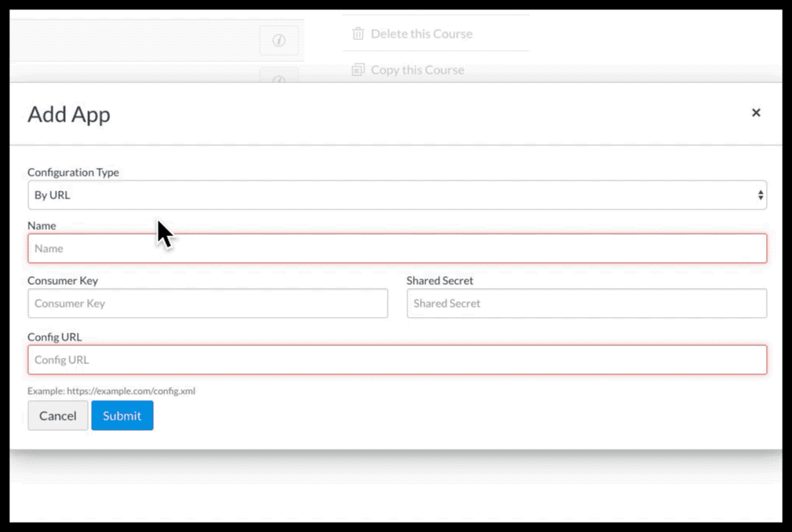
Task: Focus the Shared Secret field
Action: point(586,304)
